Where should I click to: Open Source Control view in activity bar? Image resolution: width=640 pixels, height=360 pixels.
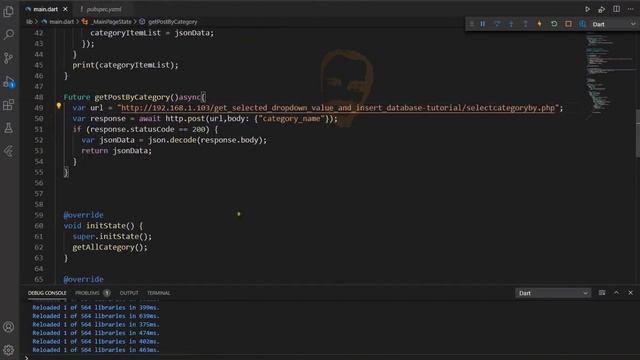pyautogui.click(x=9, y=58)
